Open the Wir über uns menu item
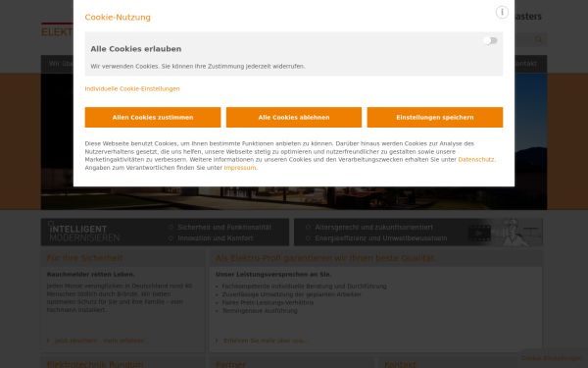This screenshot has height=368, width=588. (x=61, y=64)
